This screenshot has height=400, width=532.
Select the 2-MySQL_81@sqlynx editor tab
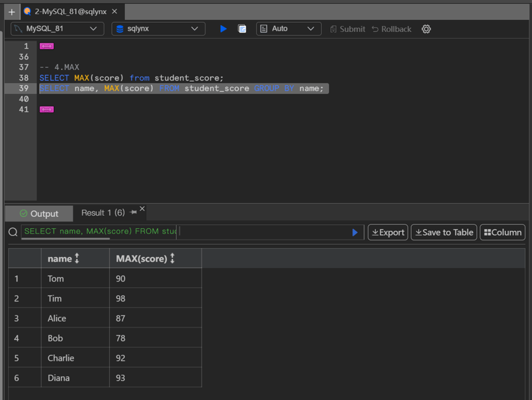(70, 11)
